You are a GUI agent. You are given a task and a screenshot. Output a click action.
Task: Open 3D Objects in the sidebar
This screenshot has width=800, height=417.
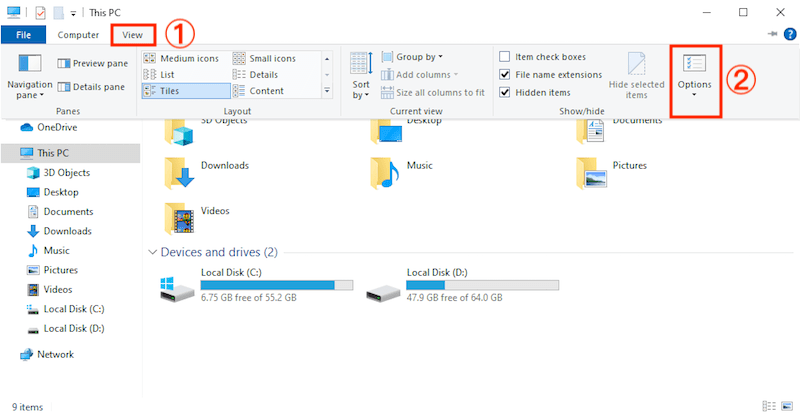tap(58, 173)
